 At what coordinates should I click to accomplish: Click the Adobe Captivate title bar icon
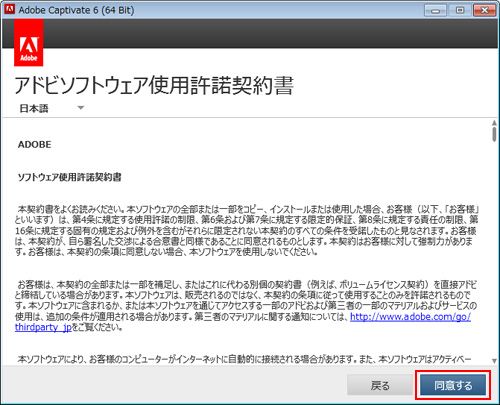pos(9,10)
